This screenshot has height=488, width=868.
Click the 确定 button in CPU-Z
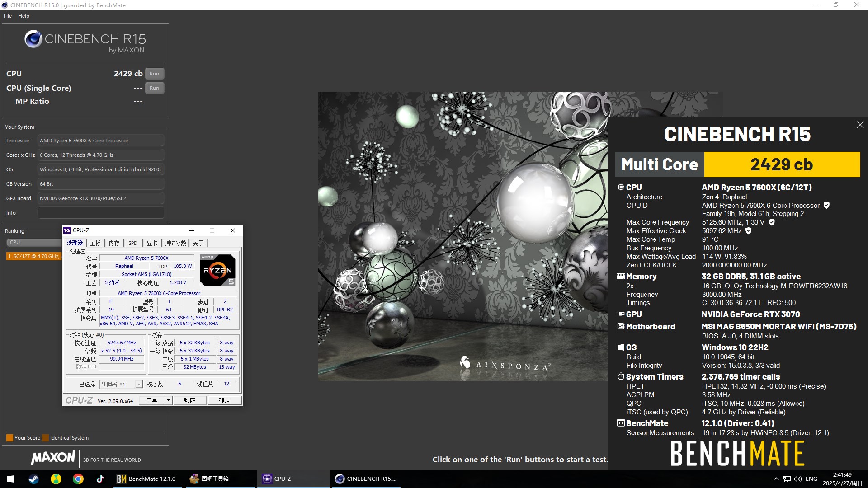[x=224, y=400]
